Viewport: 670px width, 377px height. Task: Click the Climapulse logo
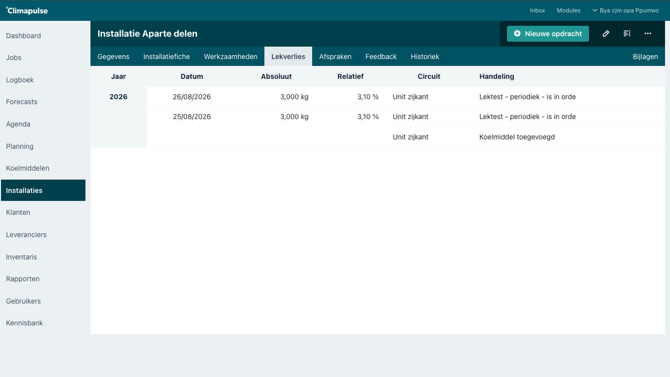(26, 11)
